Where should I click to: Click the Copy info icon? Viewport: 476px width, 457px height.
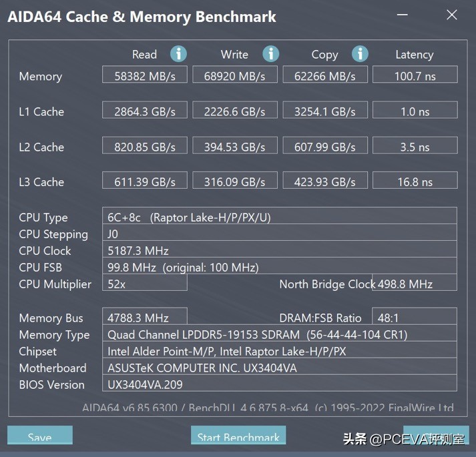click(x=360, y=54)
